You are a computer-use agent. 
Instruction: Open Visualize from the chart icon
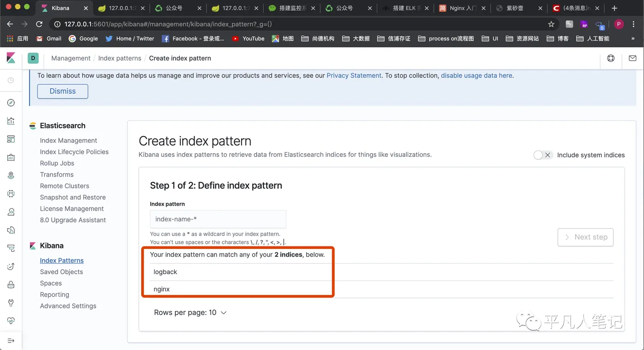[x=11, y=121]
